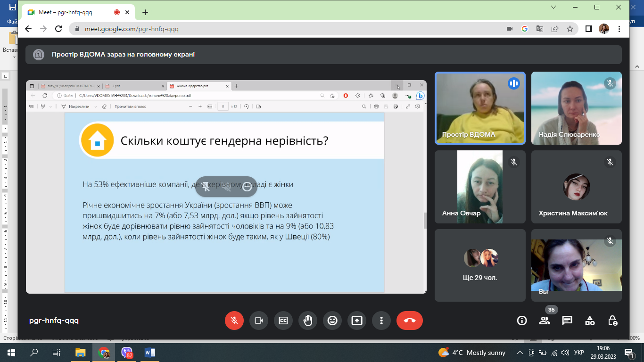The image size is (644, 362).
Task: Expand the Windows system tray hidden icons
Action: point(520,353)
